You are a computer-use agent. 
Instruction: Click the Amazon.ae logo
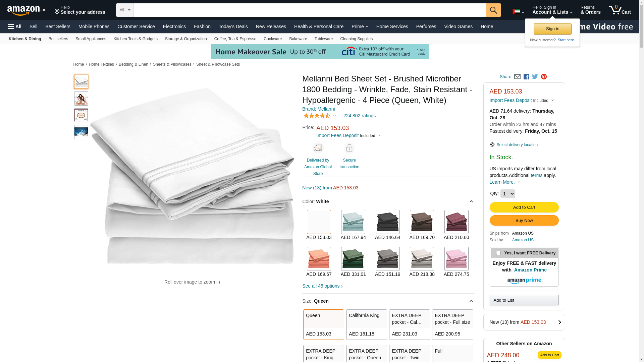click(x=27, y=10)
